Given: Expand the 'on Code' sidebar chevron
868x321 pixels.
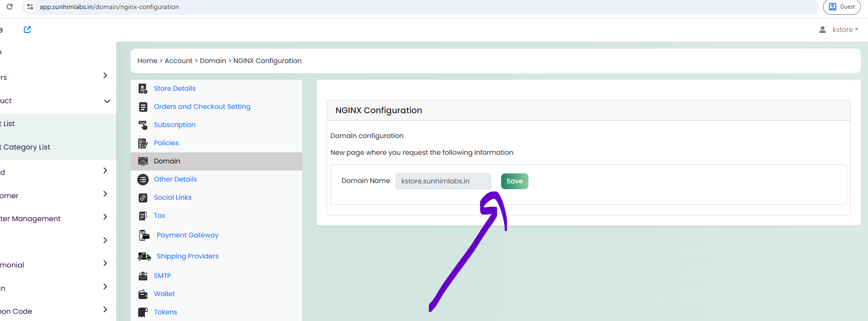Looking at the screenshot, I should (x=105, y=310).
